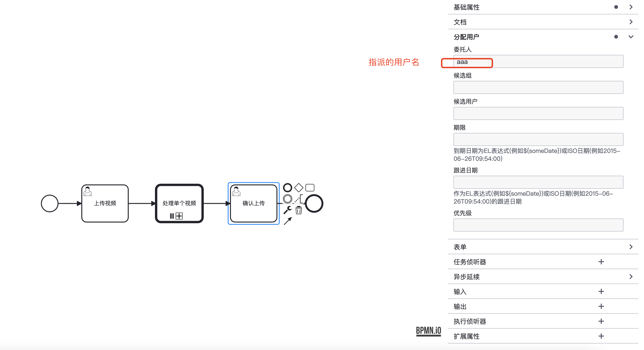Click user icon on 上传视频 task
Viewport: 644px width, 350px height.
point(88,191)
